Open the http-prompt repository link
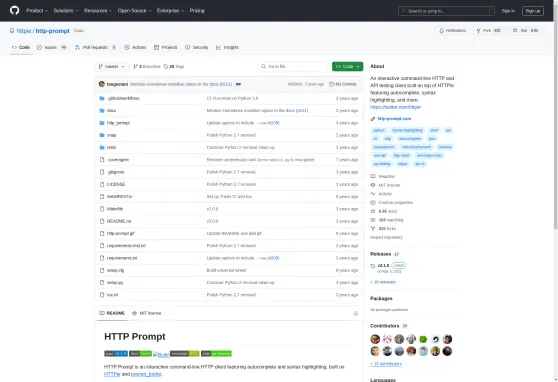This screenshot has width=558, height=382. [x=53, y=31]
